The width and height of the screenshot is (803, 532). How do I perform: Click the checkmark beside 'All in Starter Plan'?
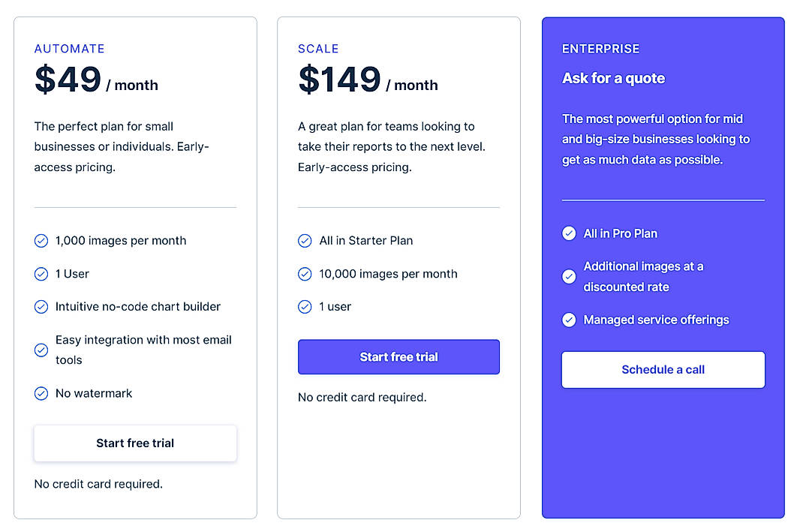(x=305, y=241)
